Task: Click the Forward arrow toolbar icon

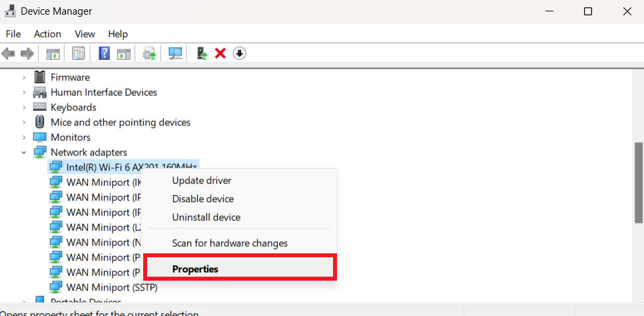Action: click(x=27, y=53)
